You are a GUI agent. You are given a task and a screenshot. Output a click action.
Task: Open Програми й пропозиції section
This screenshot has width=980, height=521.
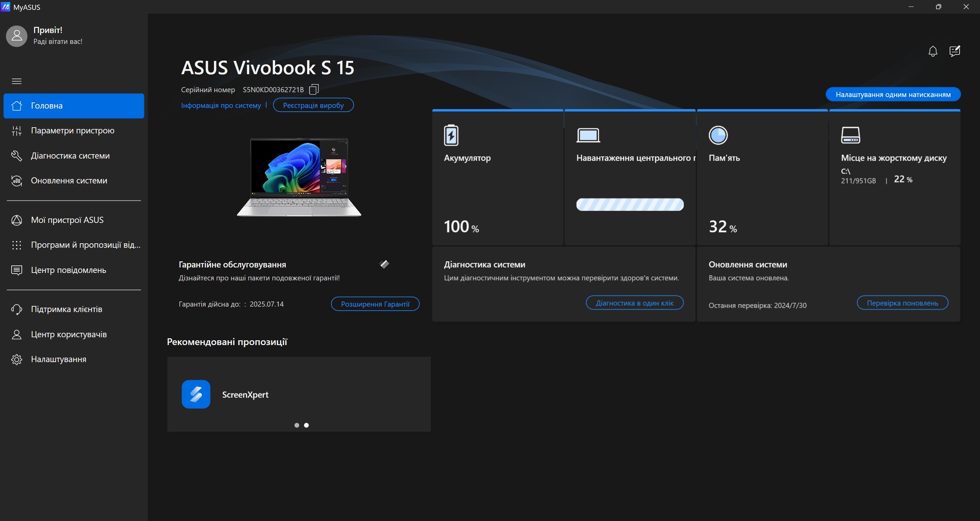74,245
